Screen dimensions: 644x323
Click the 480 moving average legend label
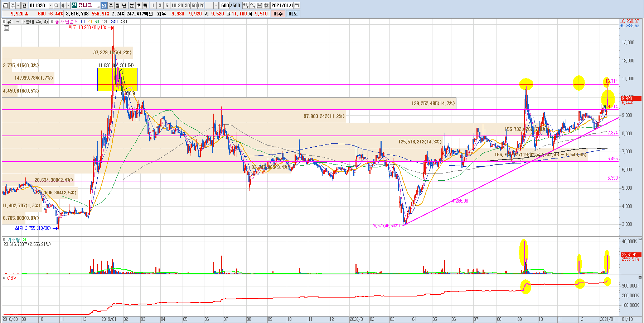tap(124, 22)
